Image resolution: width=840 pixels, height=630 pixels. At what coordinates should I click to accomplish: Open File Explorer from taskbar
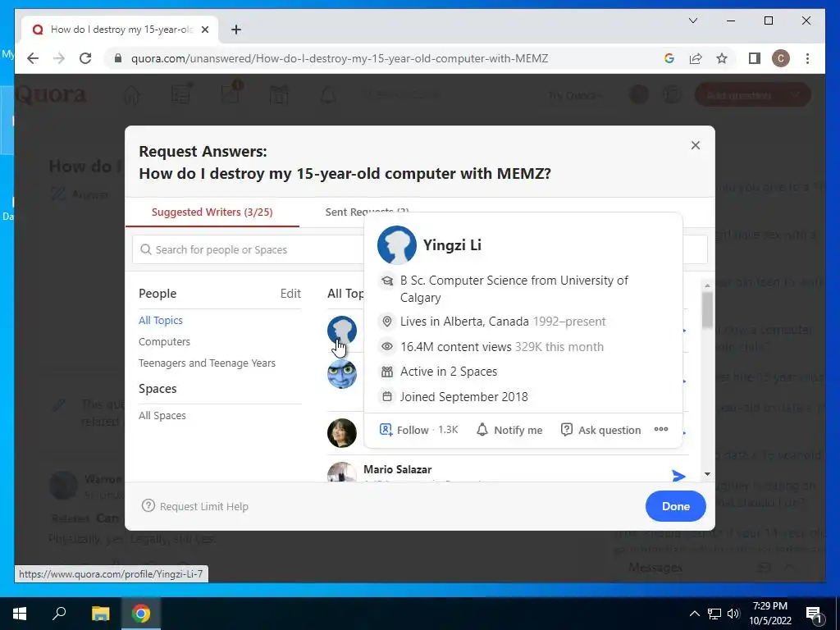click(x=100, y=614)
